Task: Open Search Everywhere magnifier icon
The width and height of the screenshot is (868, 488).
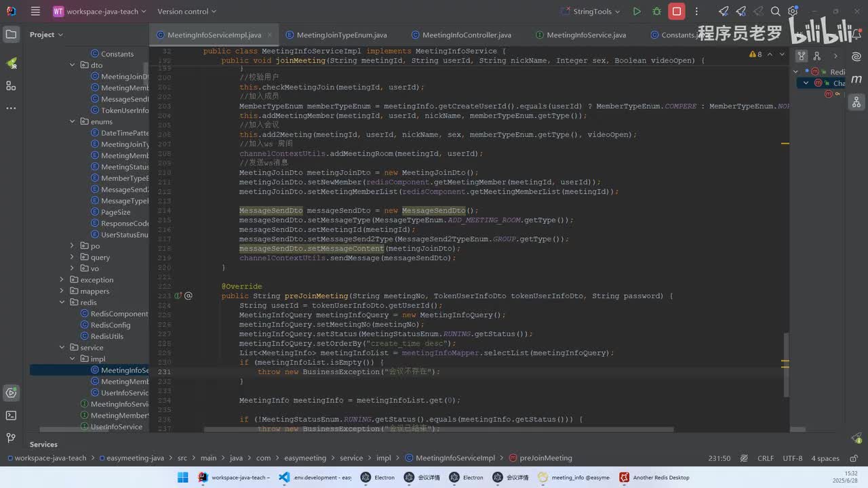Action: [x=776, y=12]
